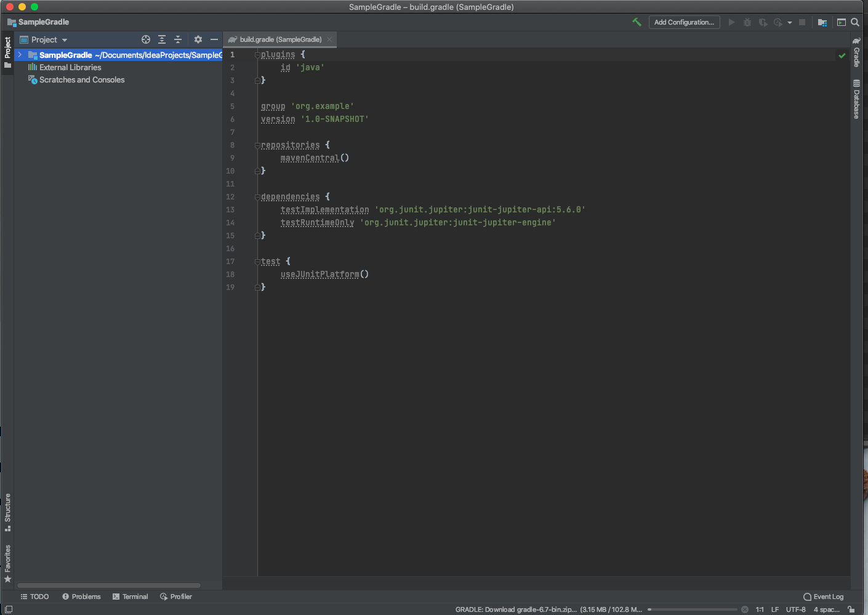Click the SampleGradle breadcrumb in navigation bar
This screenshot has width=868, height=615.
pos(38,22)
